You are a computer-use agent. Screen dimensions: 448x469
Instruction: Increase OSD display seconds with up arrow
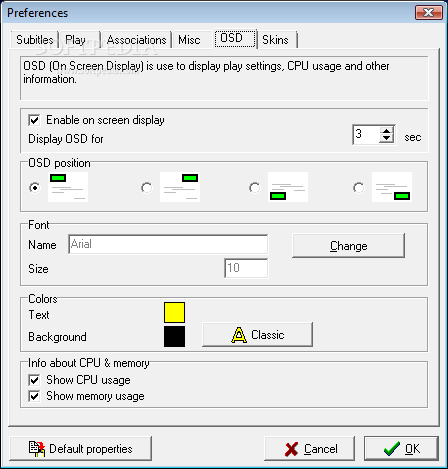point(387,131)
